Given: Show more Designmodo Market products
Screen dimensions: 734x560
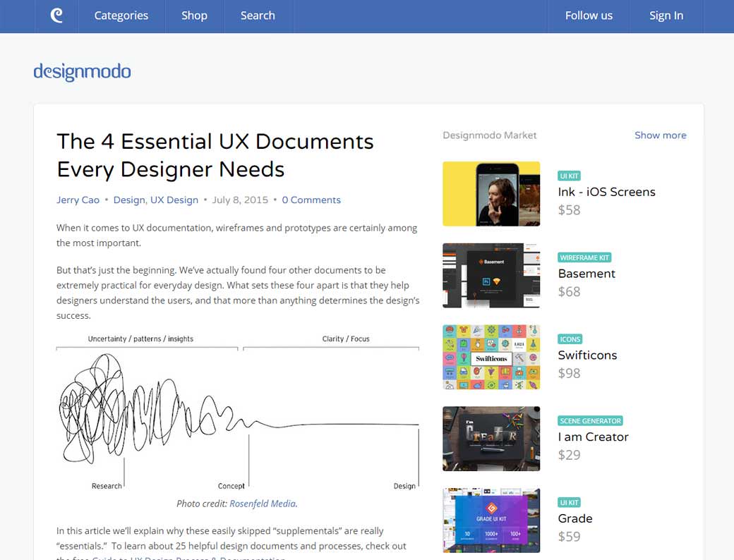Looking at the screenshot, I should tap(660, 135).
